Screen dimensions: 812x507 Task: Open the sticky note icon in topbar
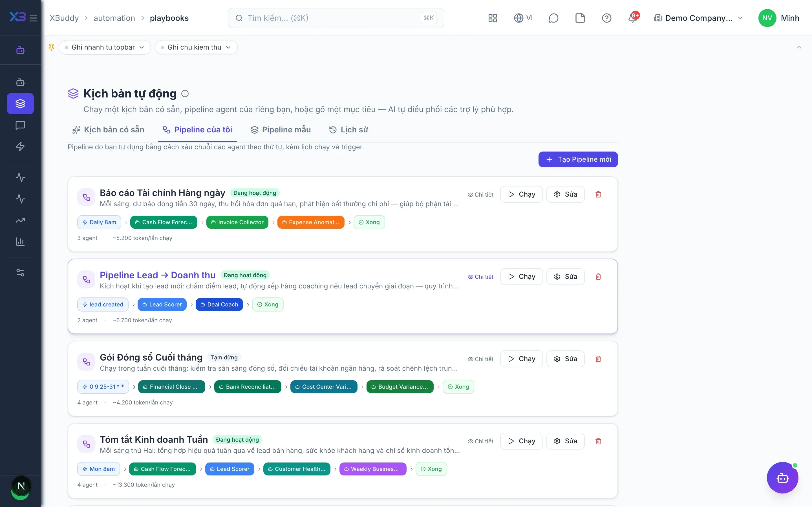[x=580, y=18]
